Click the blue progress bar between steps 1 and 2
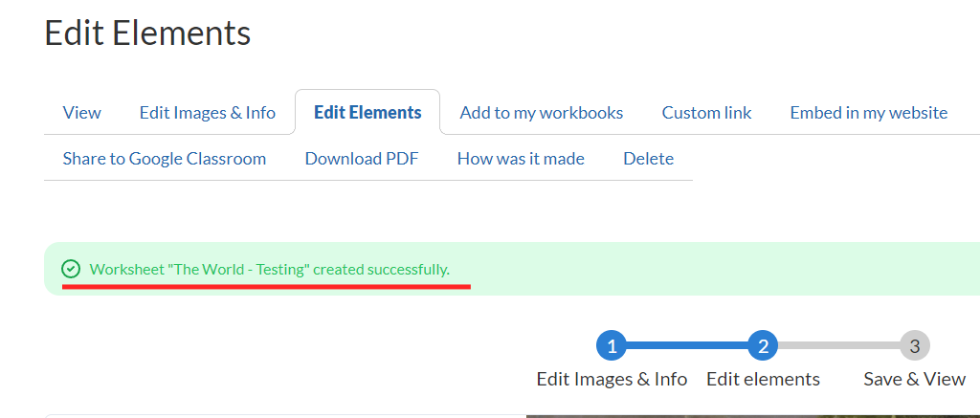Viewport: 980px width, 418px height. (687, 345)
